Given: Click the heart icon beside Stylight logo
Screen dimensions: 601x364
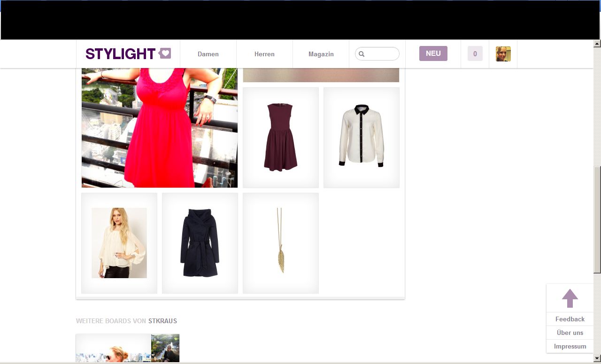Looking at the screenshot, I should [165, 53].
